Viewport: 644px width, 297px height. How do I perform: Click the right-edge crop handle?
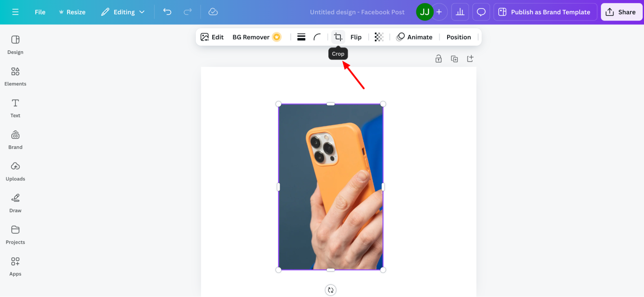tap(383, 187)
